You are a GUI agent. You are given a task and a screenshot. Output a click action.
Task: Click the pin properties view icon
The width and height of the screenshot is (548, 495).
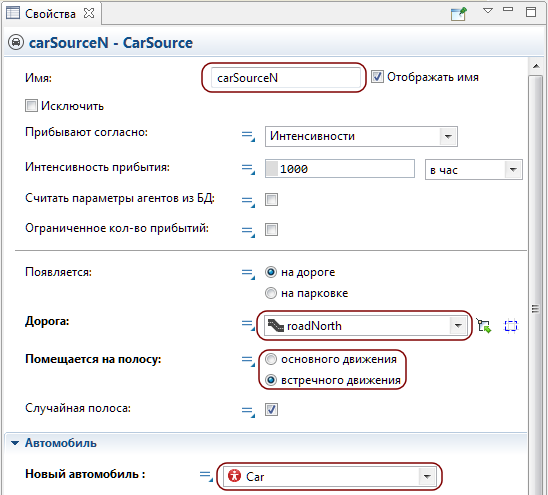(459, 14)
